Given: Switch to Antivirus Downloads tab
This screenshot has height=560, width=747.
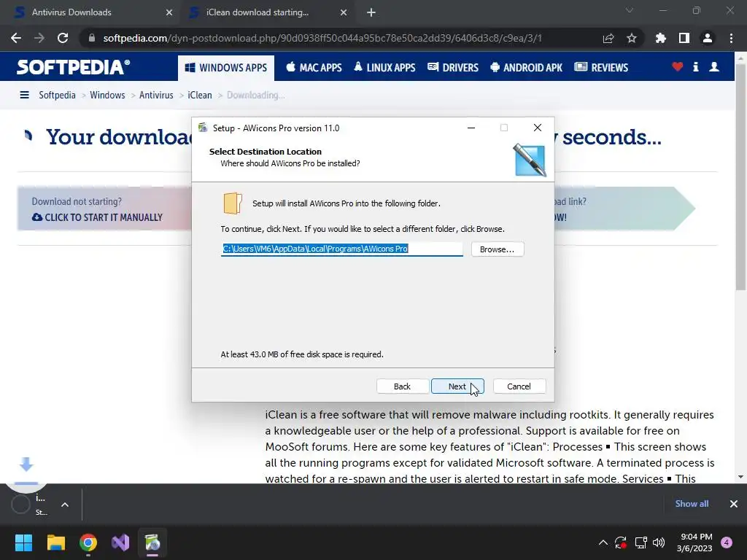Looking at the screenshot, I should [x=90, y=12].
